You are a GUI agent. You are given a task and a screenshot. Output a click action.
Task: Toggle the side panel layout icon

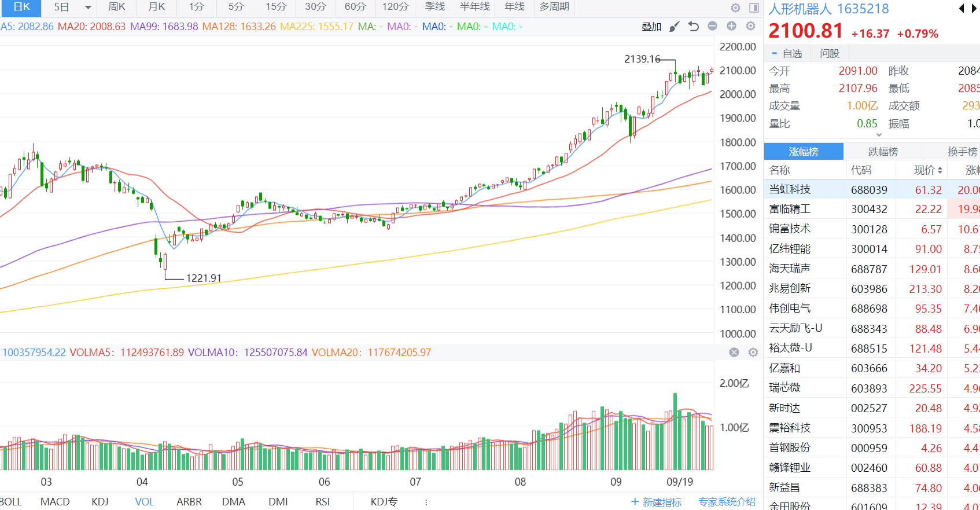[x=754, y=8]
